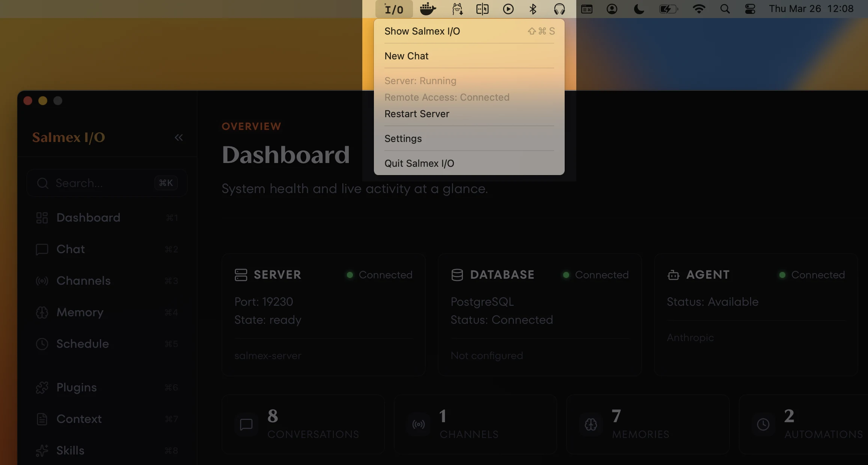Image resolution: width=868 pixels, height=465 pixels.
Task: Open the Control Center menu
Action: 749,9
